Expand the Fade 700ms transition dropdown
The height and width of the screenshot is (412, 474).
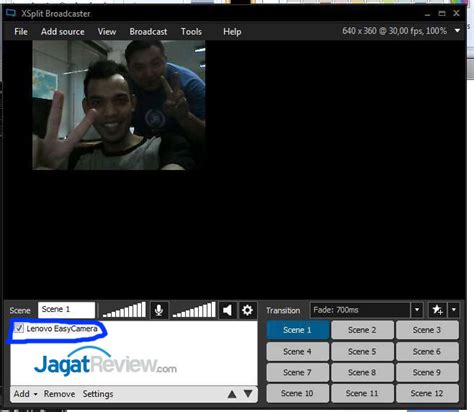click(x=417, y=310)
